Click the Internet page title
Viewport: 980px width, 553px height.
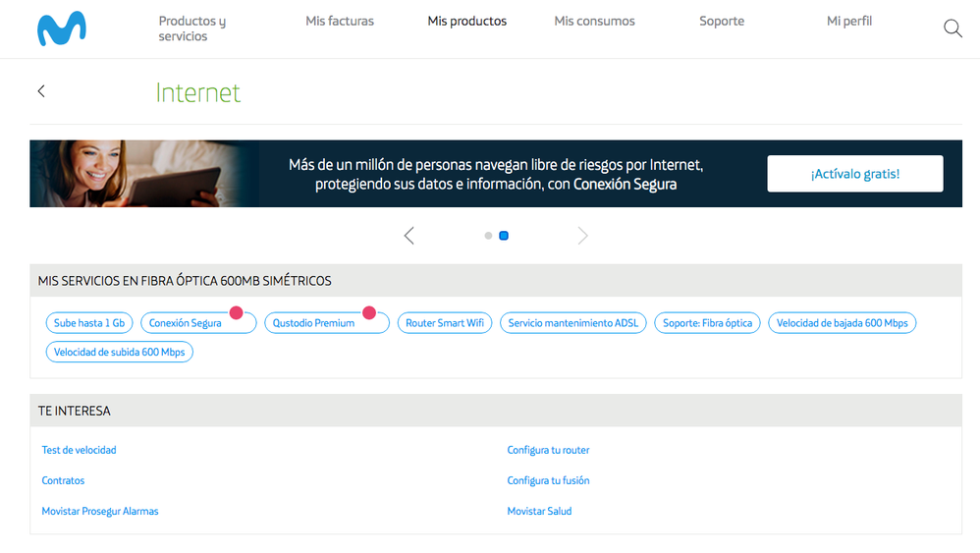(198, 92)
